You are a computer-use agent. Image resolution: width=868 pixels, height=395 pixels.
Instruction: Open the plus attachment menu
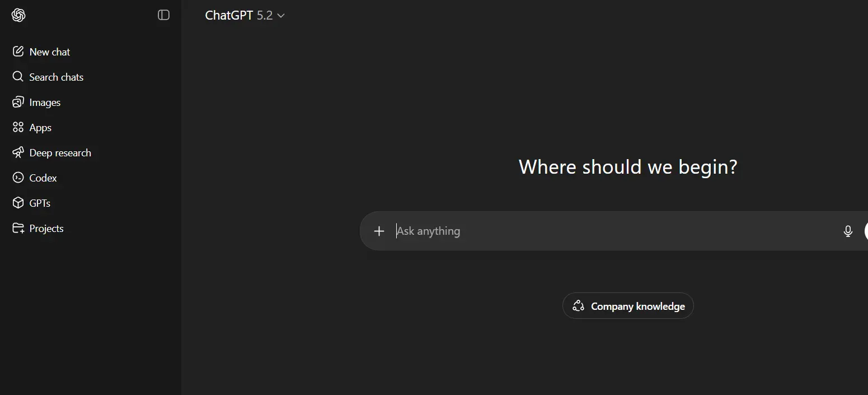[x=379, y=231]
